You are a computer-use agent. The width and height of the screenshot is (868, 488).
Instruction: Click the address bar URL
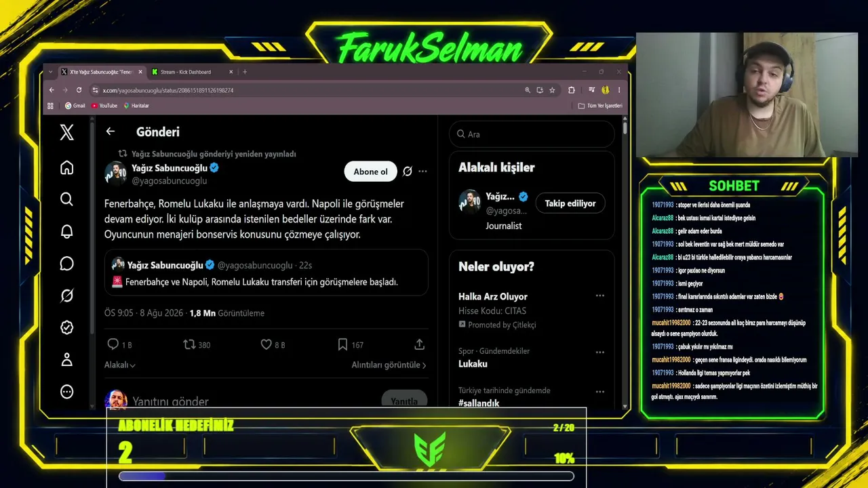tap(168, 90)
